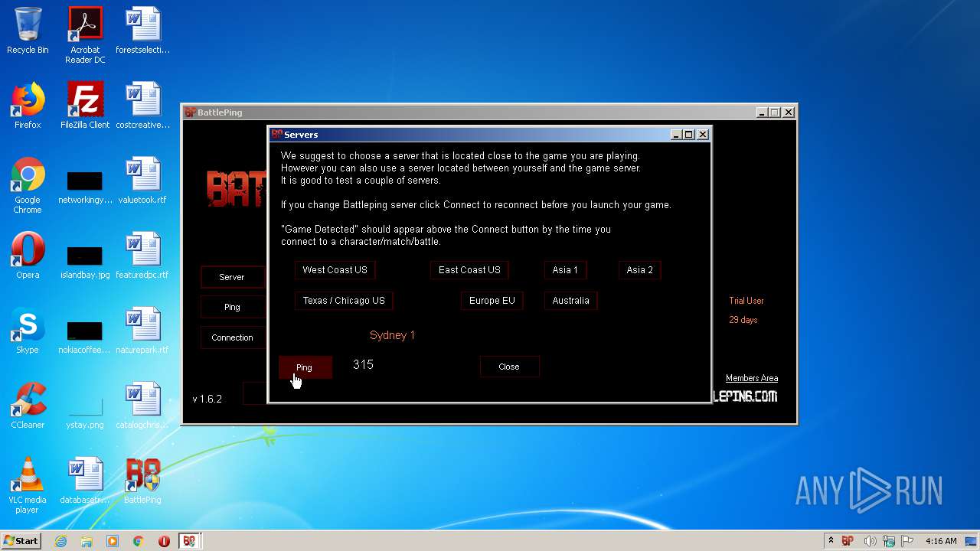The image size is (980, 551).
Task: Click the ping value 315
Action: point(363,365)
